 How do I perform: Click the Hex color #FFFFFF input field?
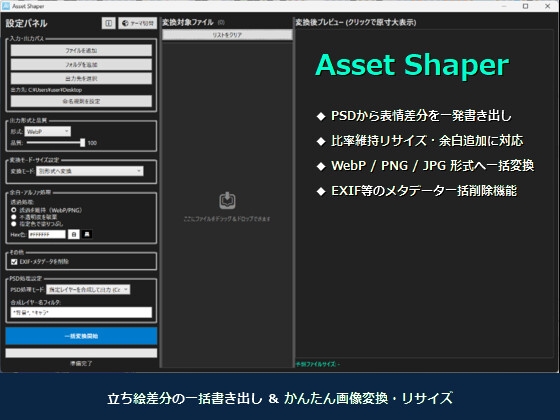tap(47, 234)
